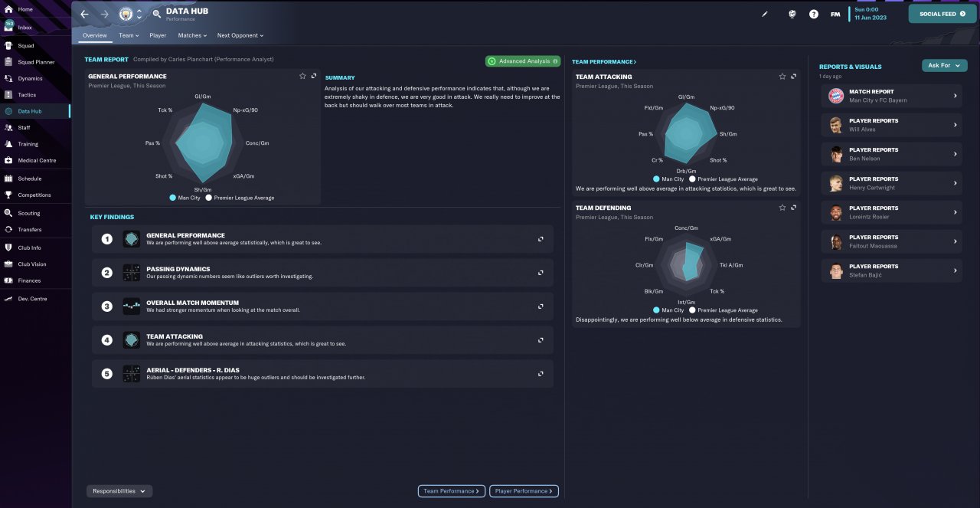Open the Match Report Man City v FC Bayern
This screenshot has height=508, width=980.
click(891, 96)
